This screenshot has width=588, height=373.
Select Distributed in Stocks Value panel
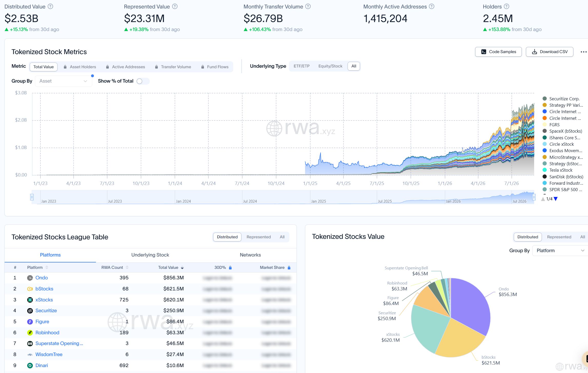[527, 237]
